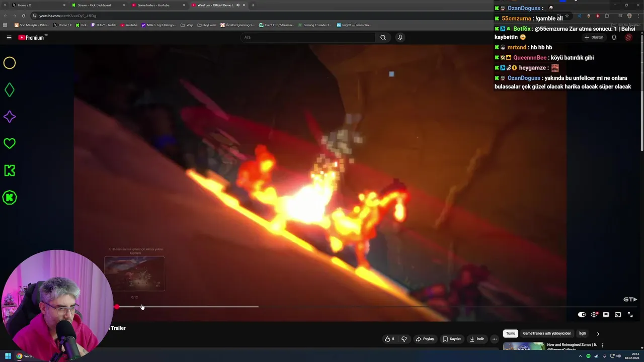Select the İlgili filter chip

coord(582,333)
